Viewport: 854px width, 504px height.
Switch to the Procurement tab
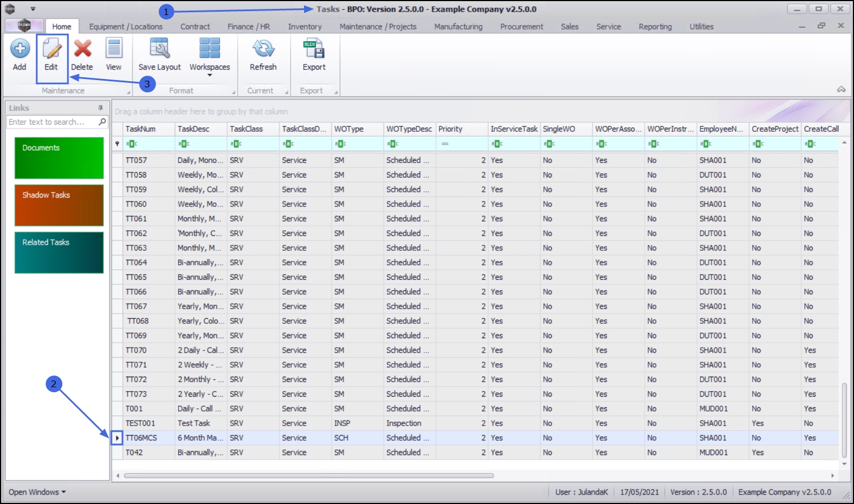[x=521, y=27]
